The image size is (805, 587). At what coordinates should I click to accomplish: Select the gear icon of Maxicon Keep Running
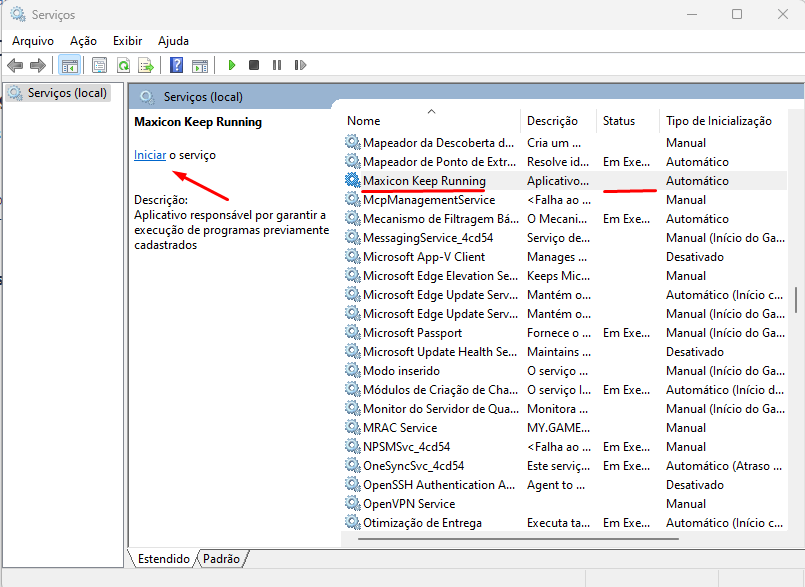pos(352,180)
